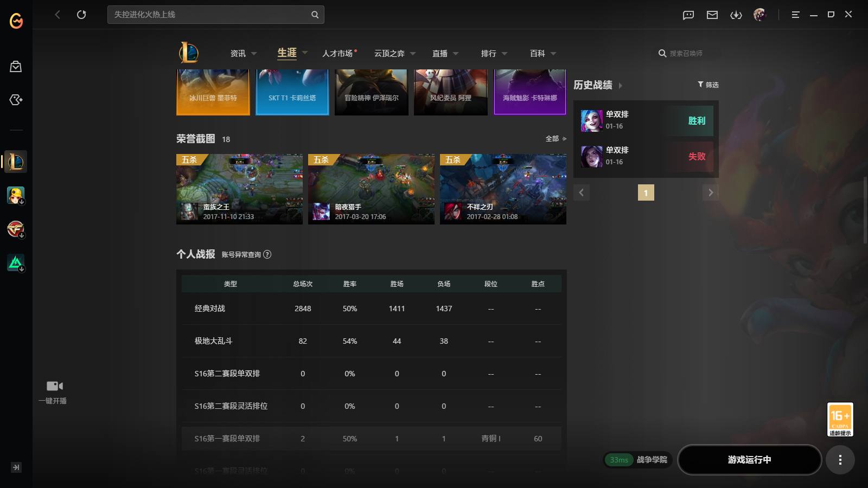The image size is (868, 488).
Task: Start one-click streaming camera icon
Action: (54, 386)
